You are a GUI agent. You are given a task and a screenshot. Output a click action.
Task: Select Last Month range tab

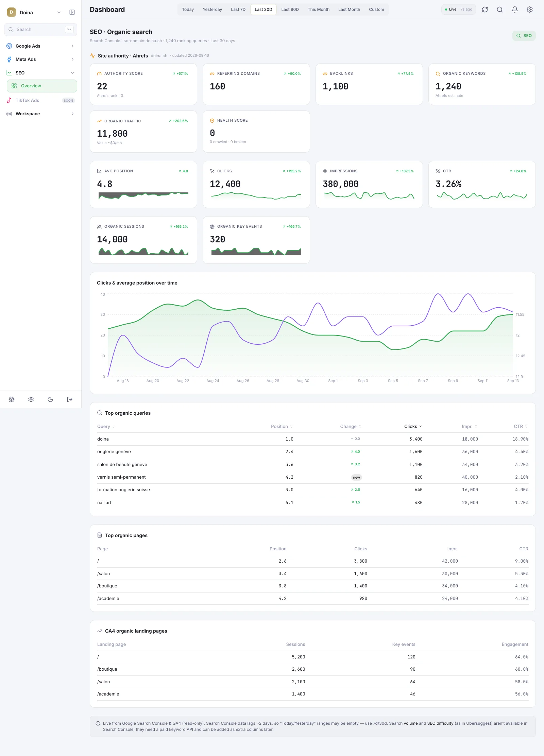click(349, 10)
